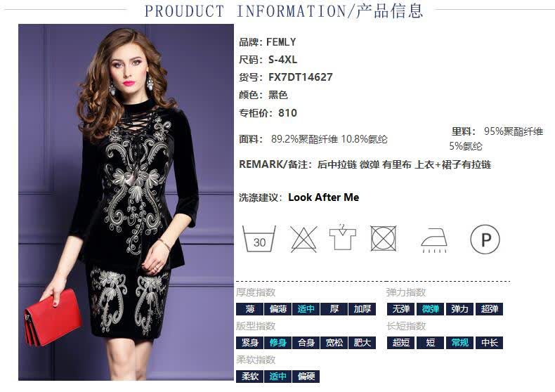
Task: Click the 30-degree wash tub icon
Action: coord(259,239)
